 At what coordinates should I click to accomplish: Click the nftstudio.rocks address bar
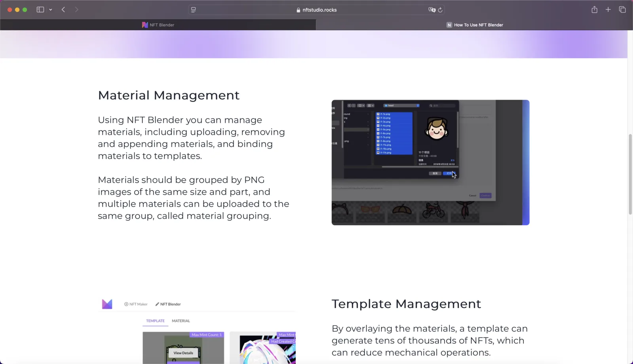(316, 10)
